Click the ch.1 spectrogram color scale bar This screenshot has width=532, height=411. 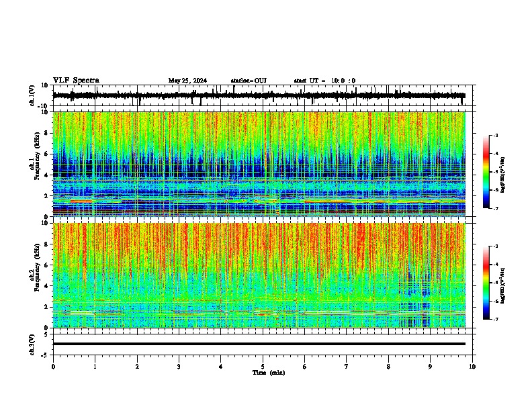pyautogui.click(x=486, y=172)
